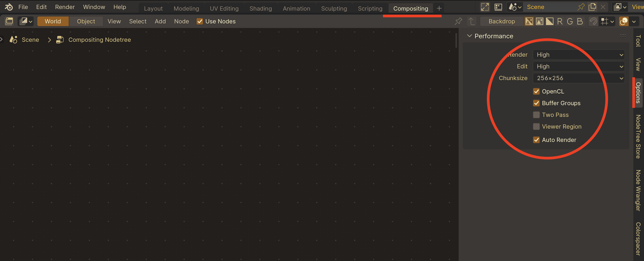The image size is (644, 261).
Task: Create a new scene copy icon
Action: point(592,7)
